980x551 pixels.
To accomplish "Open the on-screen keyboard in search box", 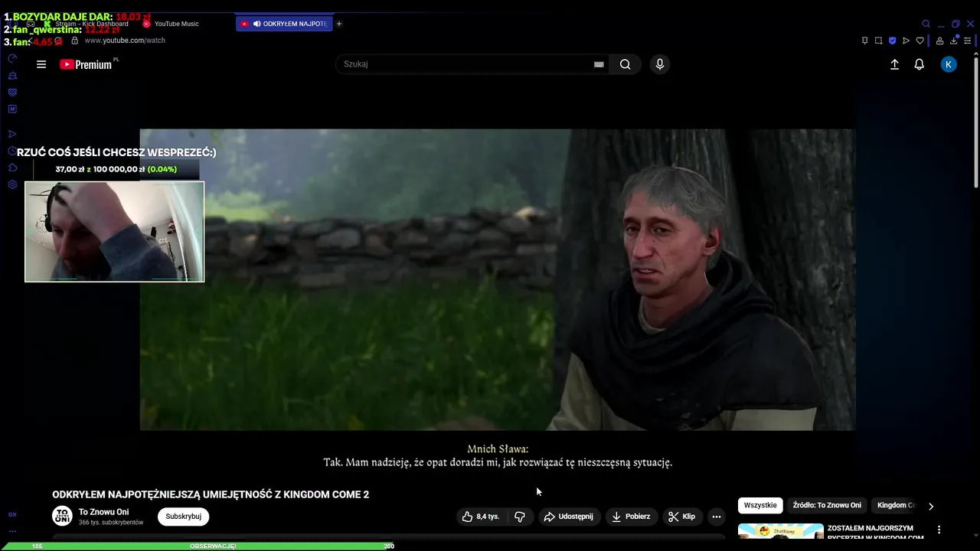I will [599, 64].
